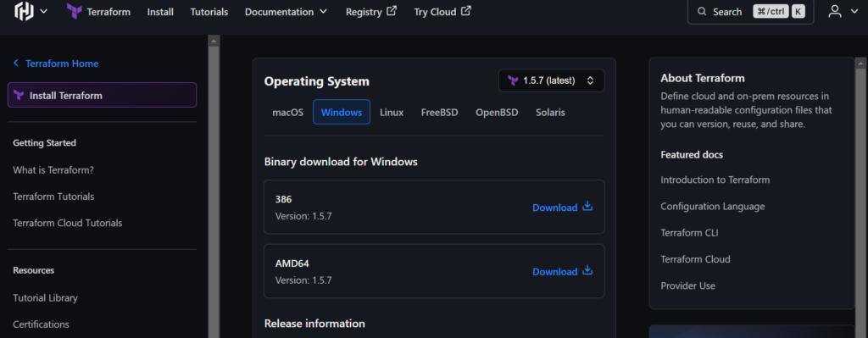This screenshot has height=338, width=868.
Task: Click the Resources sidebar heading
Action: (x=33, y=270)
